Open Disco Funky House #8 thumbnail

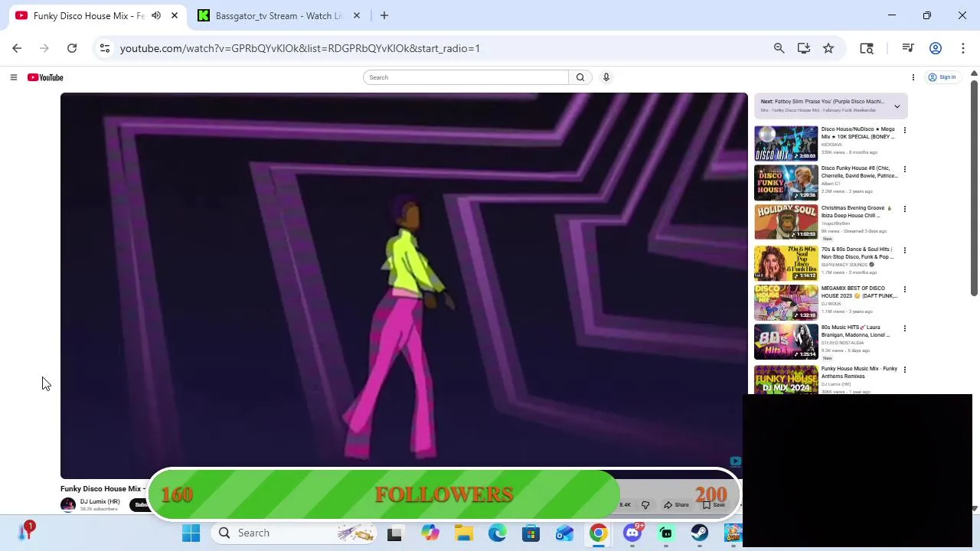pyautogui.click(x=786, y=182)
